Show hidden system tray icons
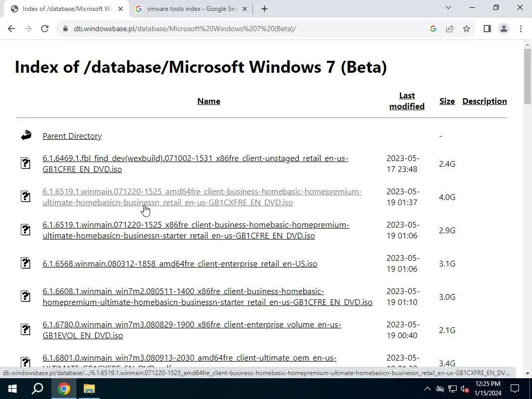The width and height of the screenshot is (532, 399). pos(427,389)
